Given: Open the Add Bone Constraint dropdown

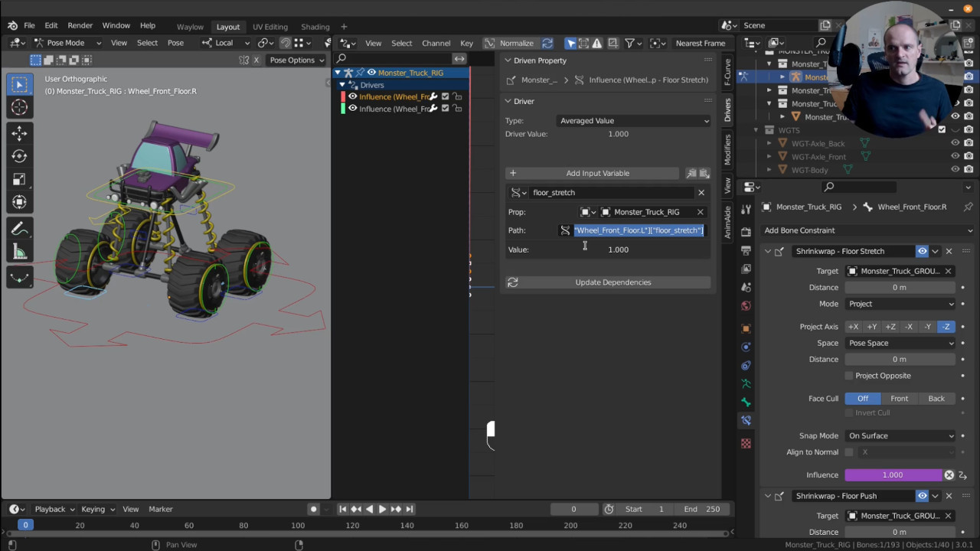Looking at the screenshot, I should tap(868, 230).
